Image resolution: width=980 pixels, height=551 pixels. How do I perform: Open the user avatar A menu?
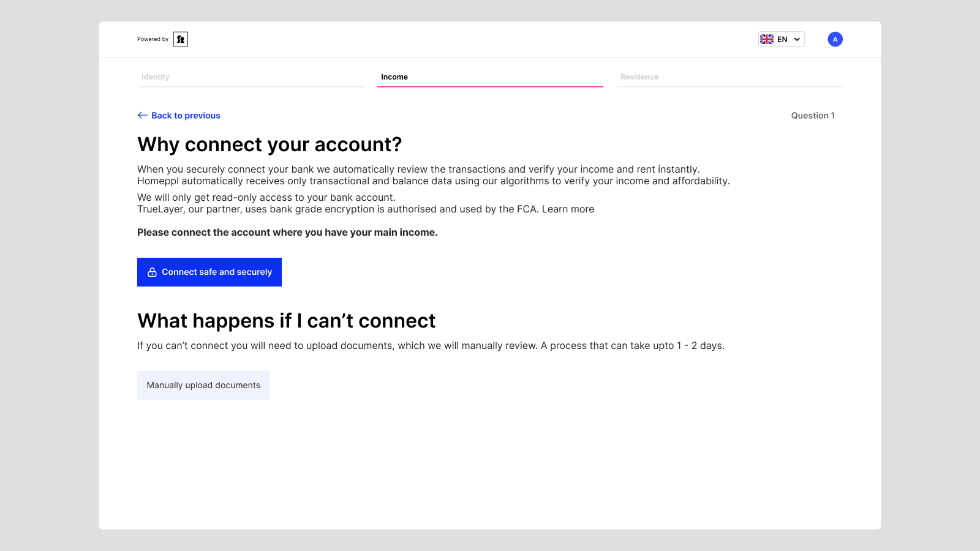click(x=835, y=39)
